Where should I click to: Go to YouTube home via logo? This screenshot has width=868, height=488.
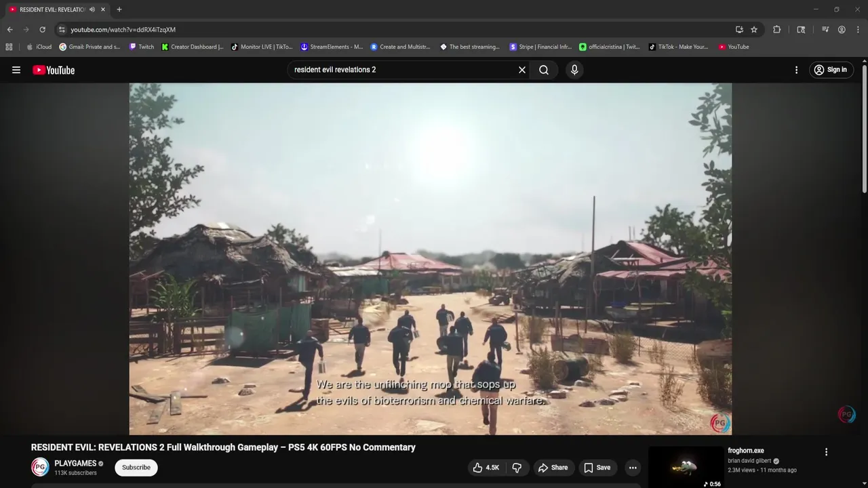pyautogui.click(x=54, y=70)
